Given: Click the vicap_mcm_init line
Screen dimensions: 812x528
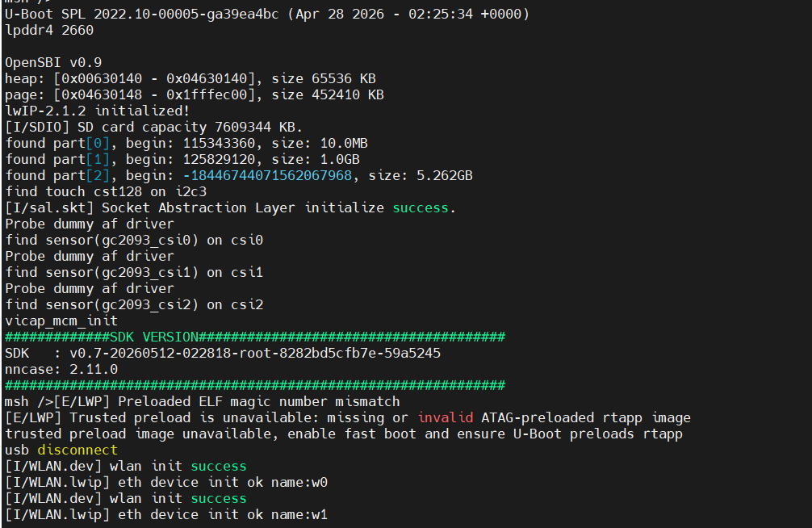Looking at the screenshot, I should 61,321.
